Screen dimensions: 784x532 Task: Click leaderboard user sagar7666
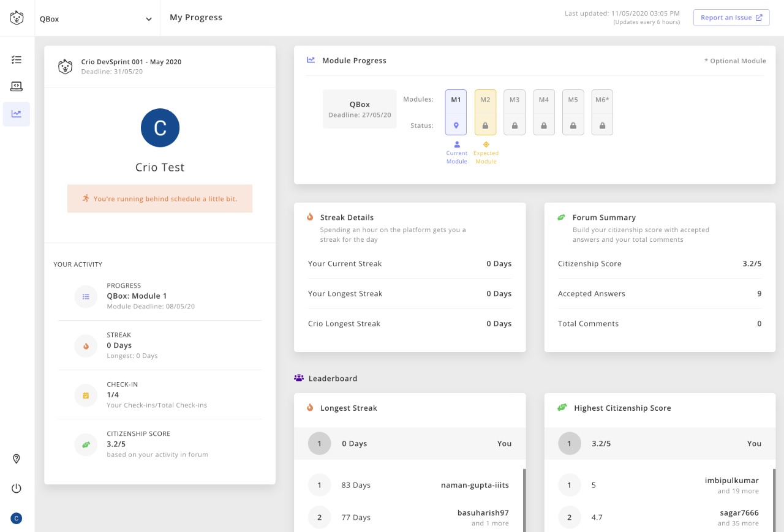tap(739, 513)
